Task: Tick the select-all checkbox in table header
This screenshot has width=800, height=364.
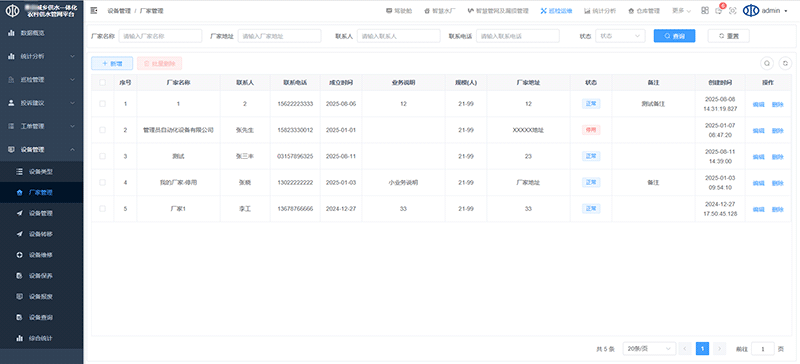Action: (x=103, y=82)
